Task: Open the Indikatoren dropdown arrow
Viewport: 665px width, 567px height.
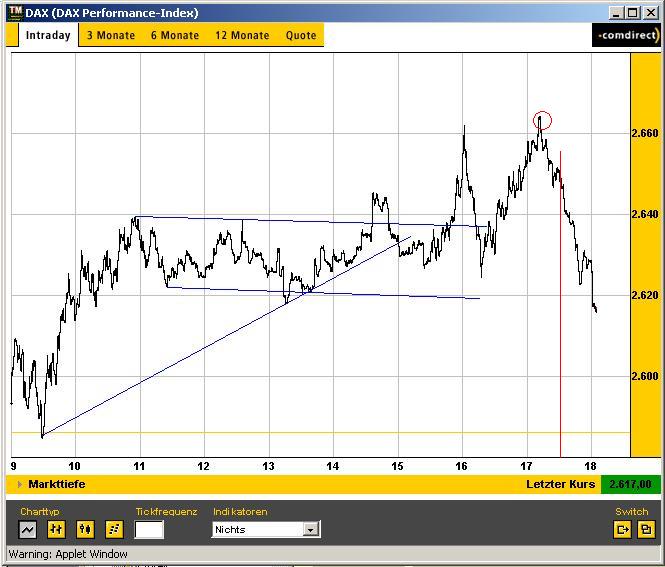Action: click(311, 530)
